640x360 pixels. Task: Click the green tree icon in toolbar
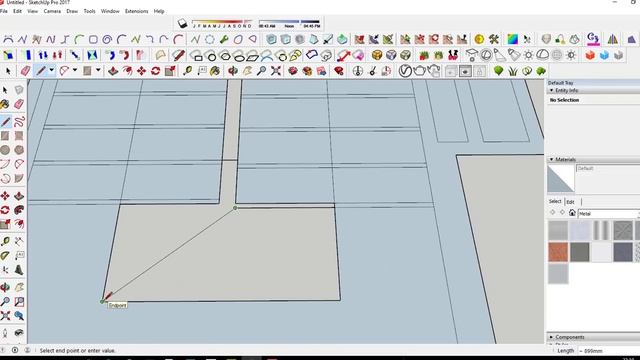coord(498,71)
